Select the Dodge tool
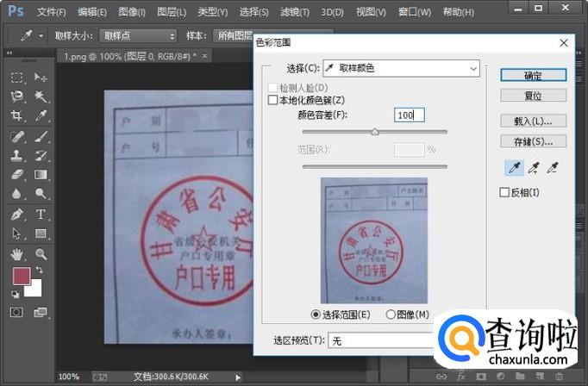 [41, 194]
